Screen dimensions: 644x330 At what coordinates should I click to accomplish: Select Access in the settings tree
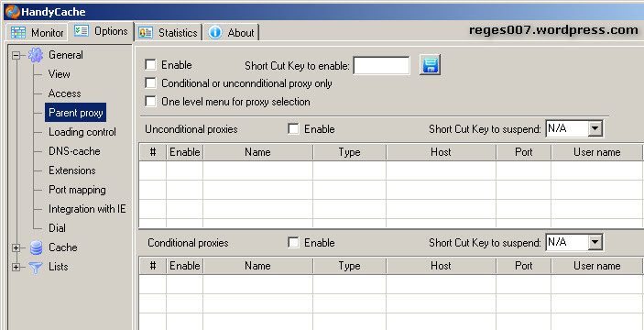(64, 93)
